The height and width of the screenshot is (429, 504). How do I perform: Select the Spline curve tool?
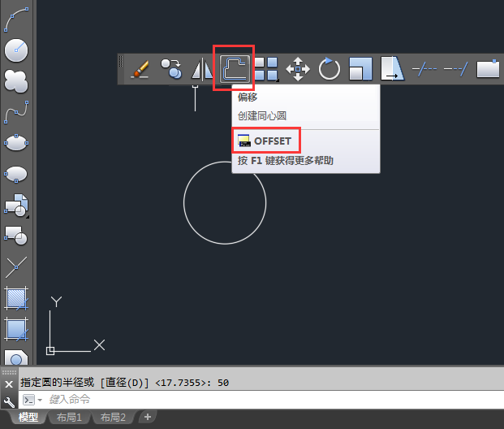(x=16, y=112)
